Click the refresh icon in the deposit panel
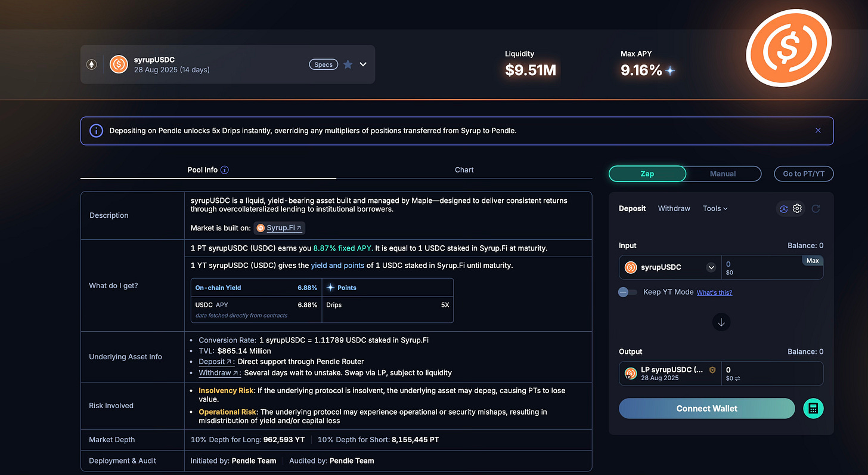 pyautogui.click(x=816, y=209)
